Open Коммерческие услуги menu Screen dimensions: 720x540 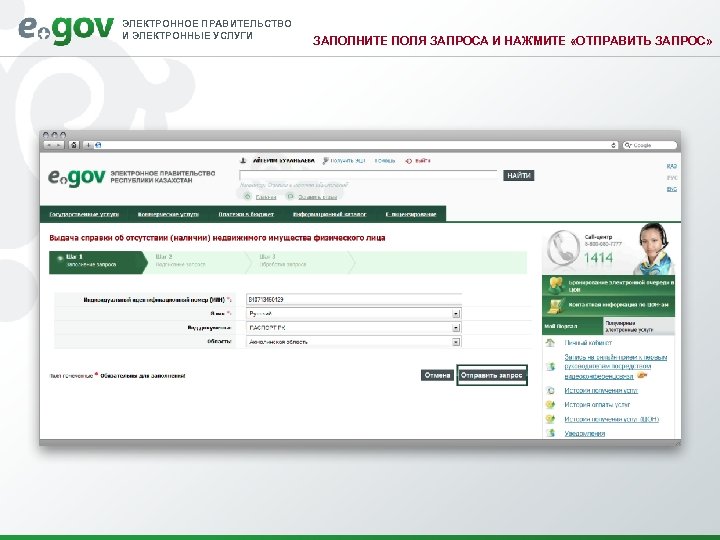tap(168, 214)
